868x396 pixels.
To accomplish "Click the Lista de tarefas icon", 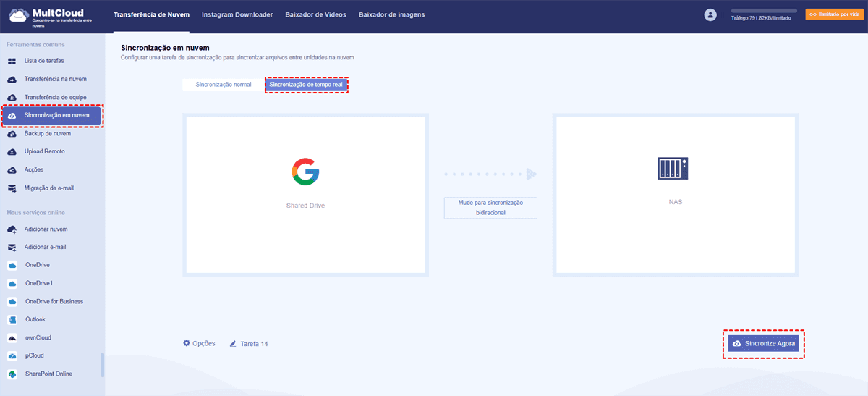I will click(12, 61).
